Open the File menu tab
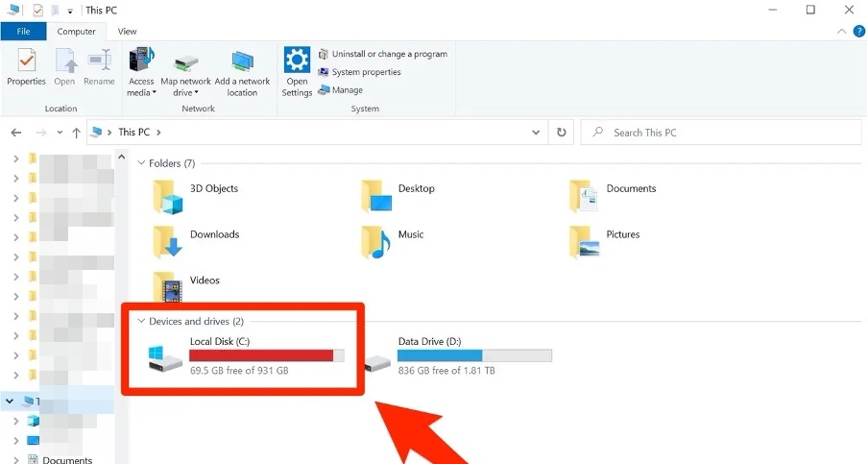This screenshot has height=464, width=868. [x=23, y=31]
